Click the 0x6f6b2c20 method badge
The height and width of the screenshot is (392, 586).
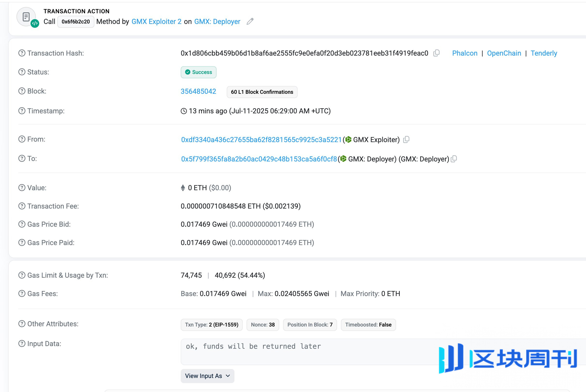click(x=76, y=22)
